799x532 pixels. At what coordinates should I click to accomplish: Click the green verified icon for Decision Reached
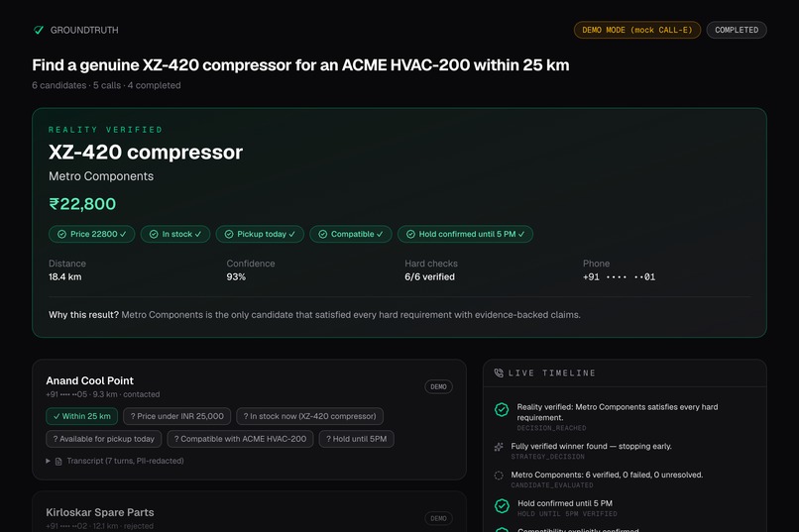pos(502,410)
